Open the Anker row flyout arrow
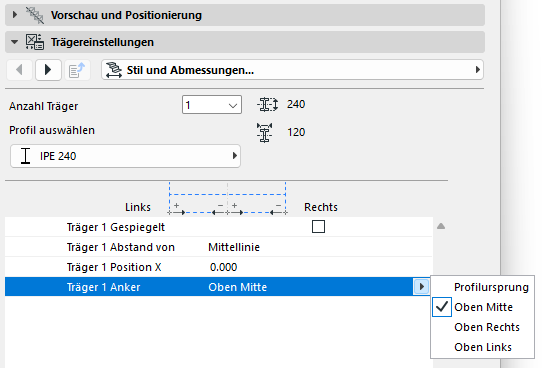 click(421, 286)
